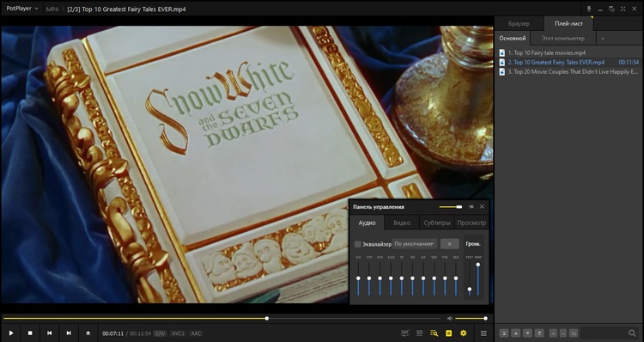
Task: Skip to the previous playlist item
Action: (x=49, y=333)
